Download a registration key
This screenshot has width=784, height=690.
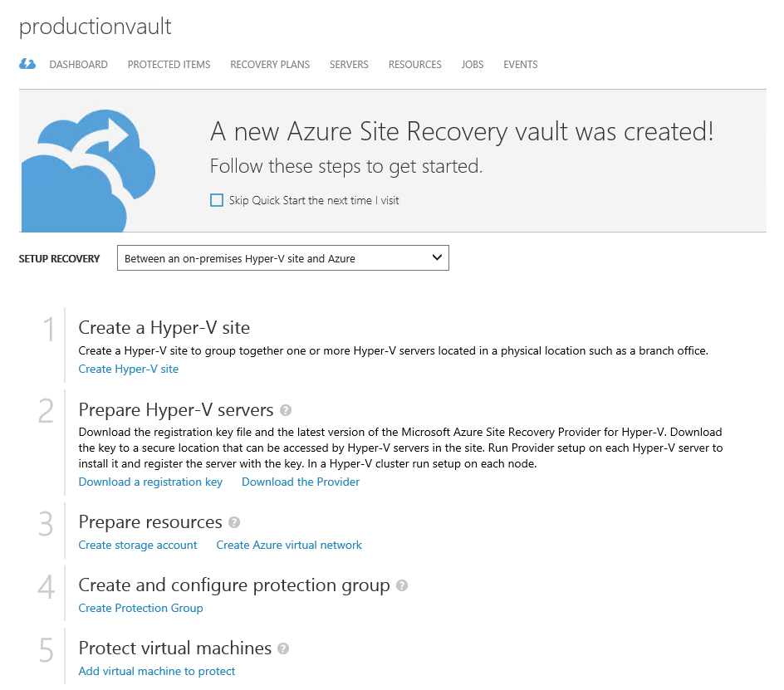150,482
